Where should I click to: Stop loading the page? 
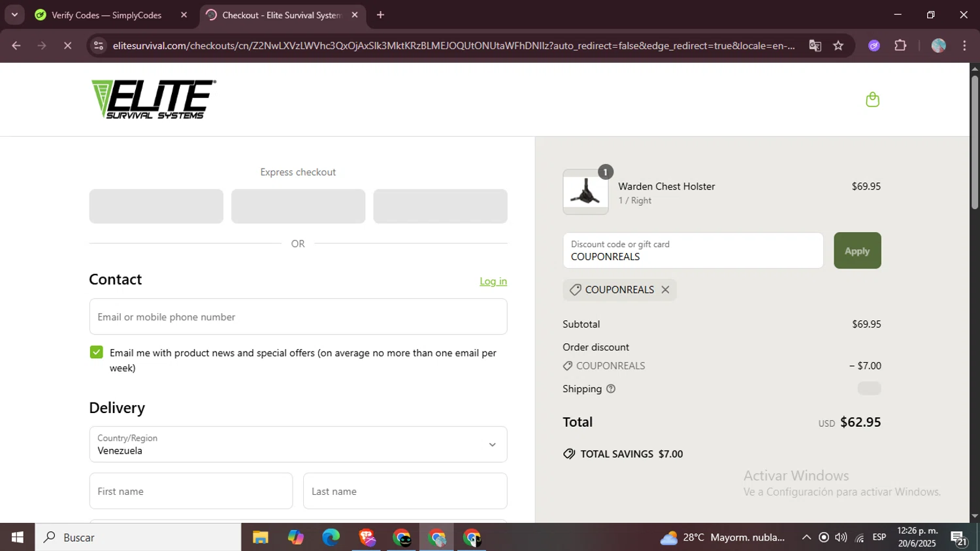tap(67, 46)
